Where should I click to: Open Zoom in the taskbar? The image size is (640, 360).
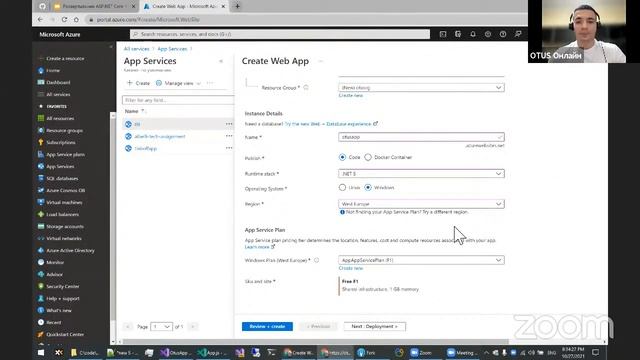pyautogui.click(x=421, y=352)
